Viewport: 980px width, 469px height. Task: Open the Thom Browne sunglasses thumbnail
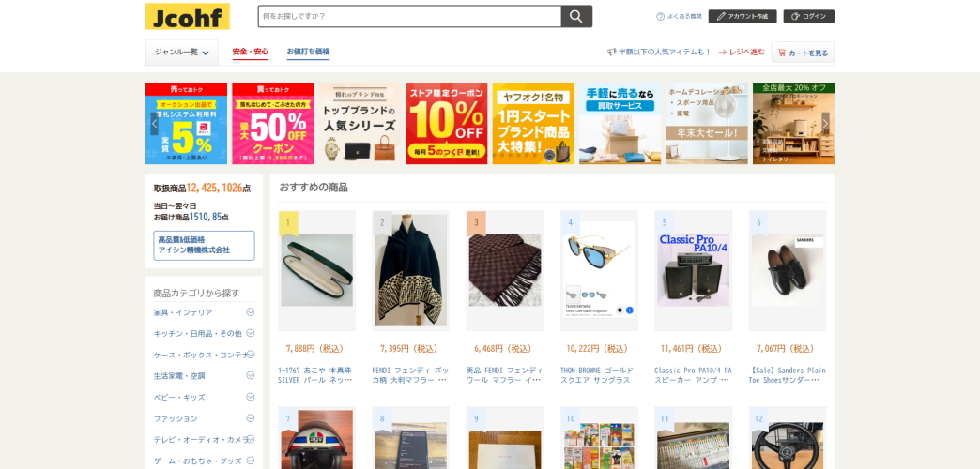click(x=599, y=270)
